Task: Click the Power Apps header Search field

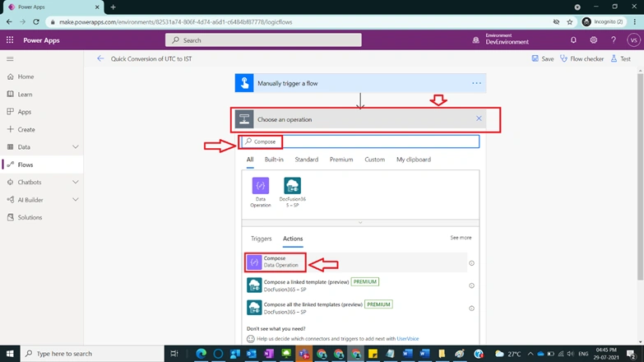Action: (x=263, y=39)
